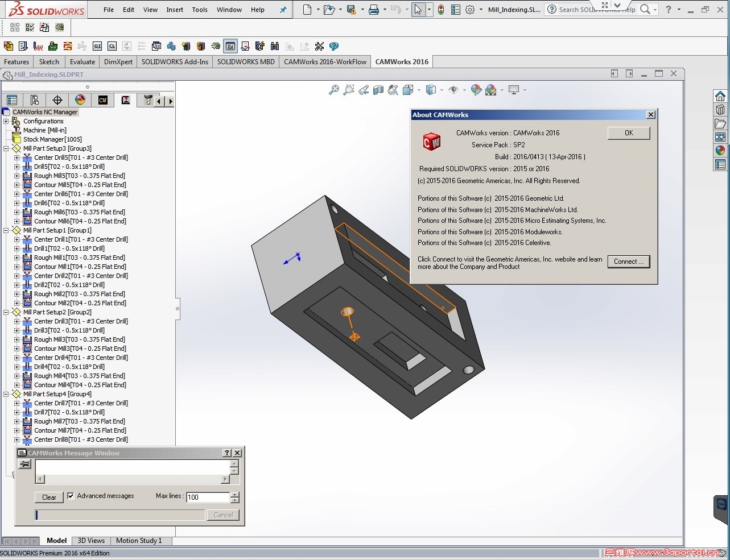730x560 pixels.
Task: Click the Apply Scene icon
Action: click(x=491, y=90)
